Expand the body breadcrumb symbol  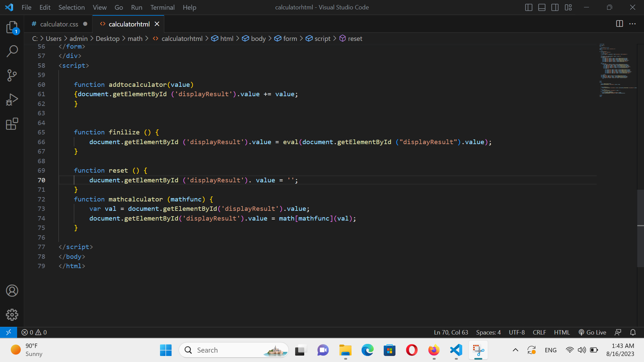(254, 39)
